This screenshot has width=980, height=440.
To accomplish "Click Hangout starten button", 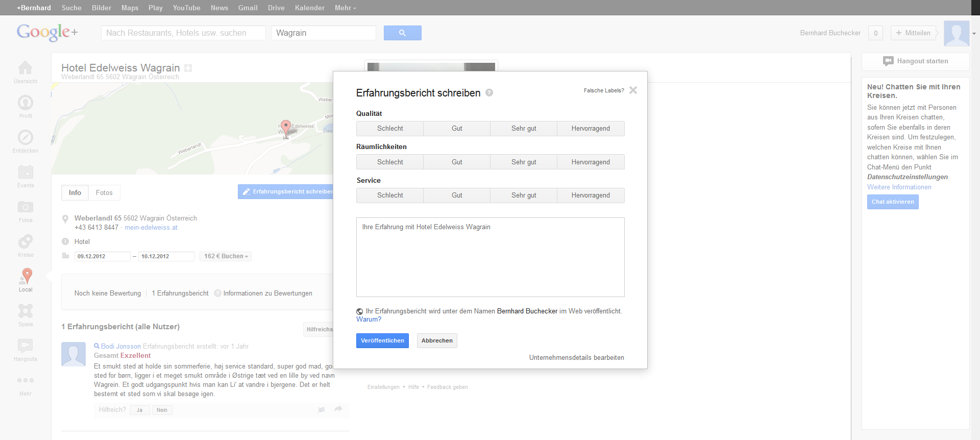I will point(916,61).
